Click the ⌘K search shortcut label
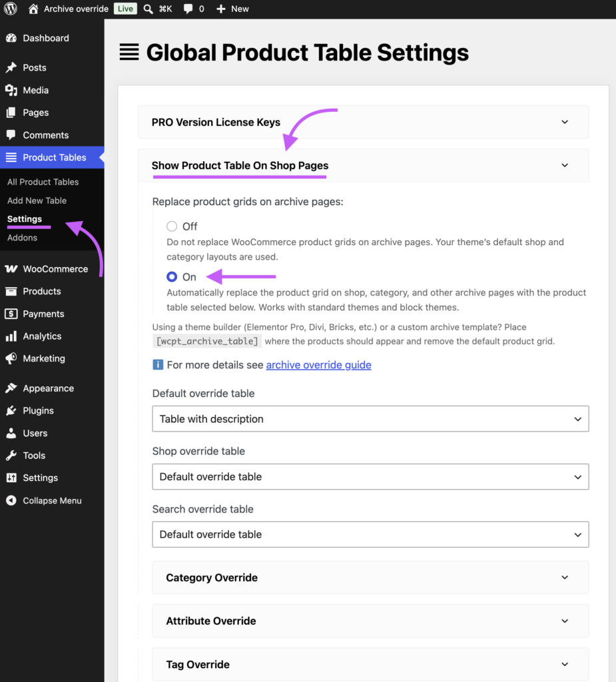This screenshot has height=682, width=616. click(x=165, y=9)
